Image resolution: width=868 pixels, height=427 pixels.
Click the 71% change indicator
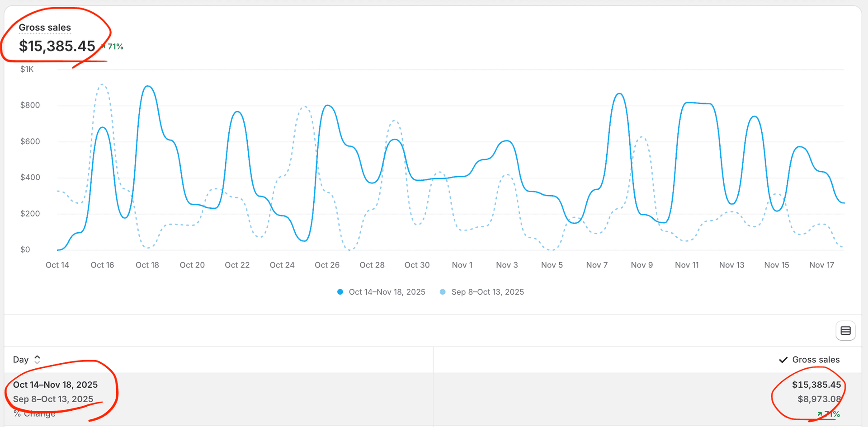(x=114, y=46)
